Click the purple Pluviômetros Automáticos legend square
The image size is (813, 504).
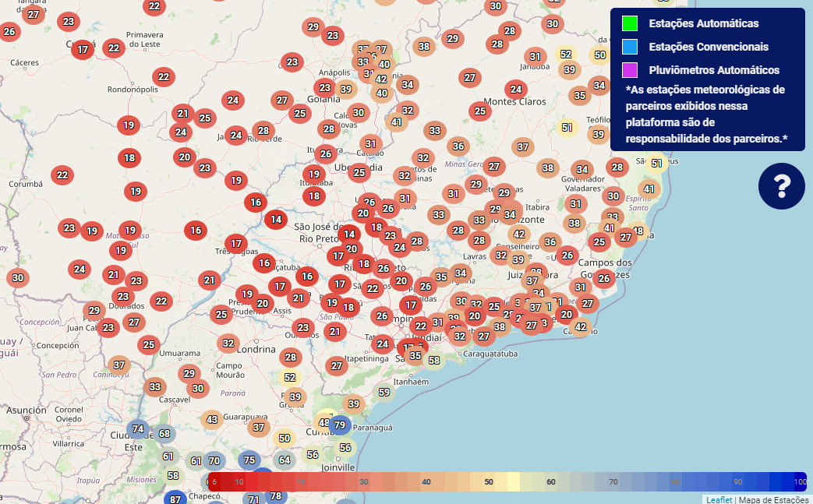630,70
